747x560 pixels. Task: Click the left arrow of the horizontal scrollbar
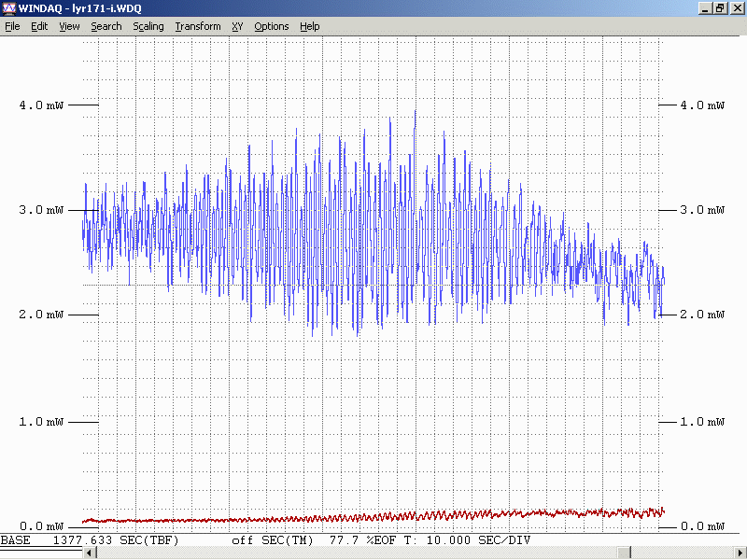pyautogui.click(x=90, y=553)
